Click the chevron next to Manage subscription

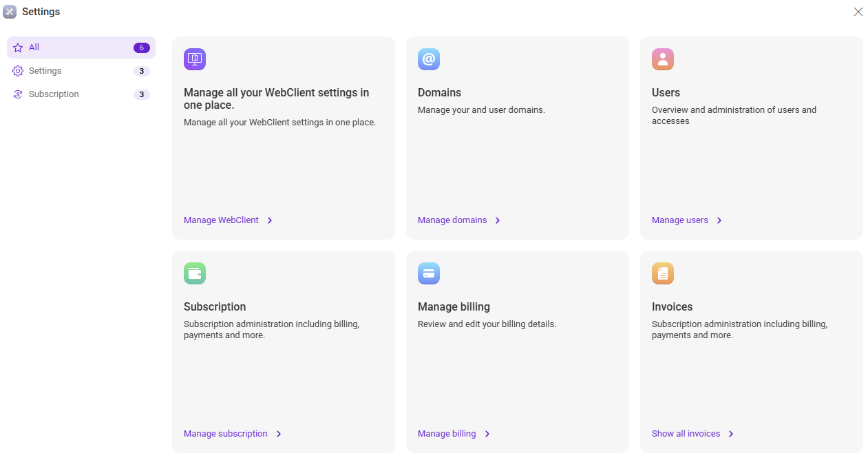279,434
